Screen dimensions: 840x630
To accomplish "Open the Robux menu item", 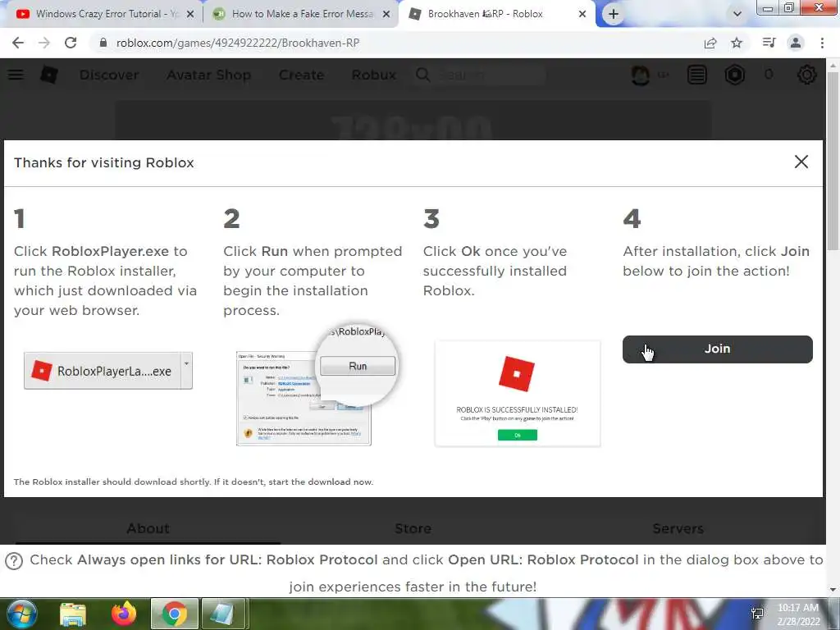I will pos(373,75).
